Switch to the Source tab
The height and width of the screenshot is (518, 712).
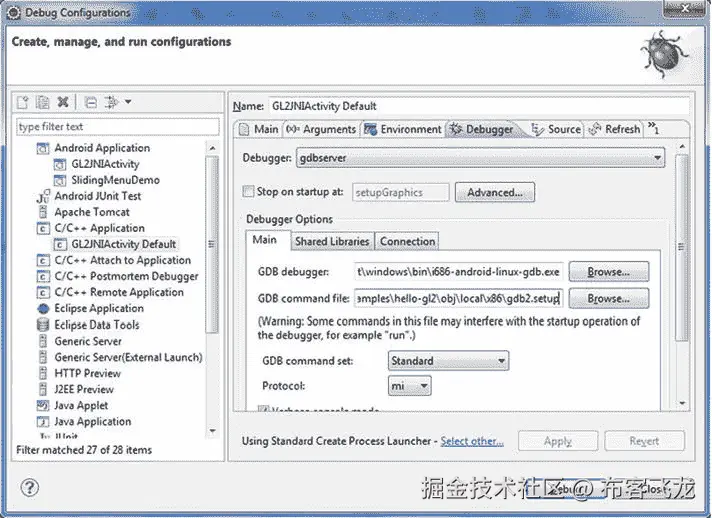(x=556, y=129)
